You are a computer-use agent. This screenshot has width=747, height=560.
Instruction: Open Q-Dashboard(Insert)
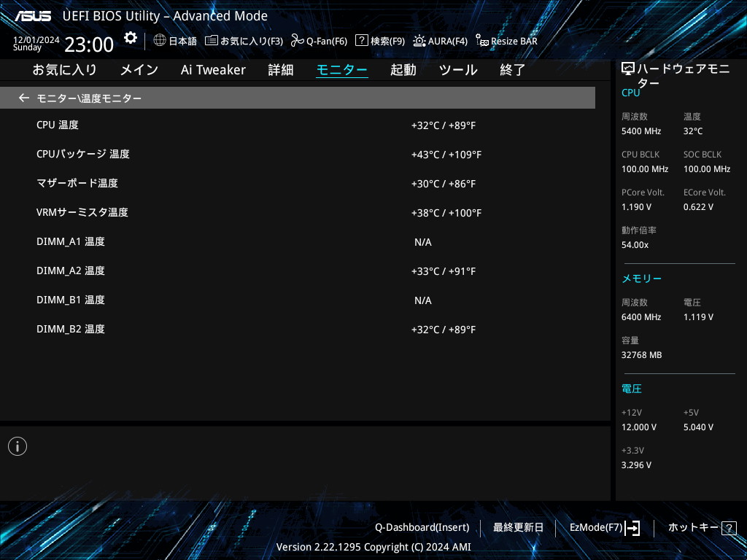tap(422, 528)
